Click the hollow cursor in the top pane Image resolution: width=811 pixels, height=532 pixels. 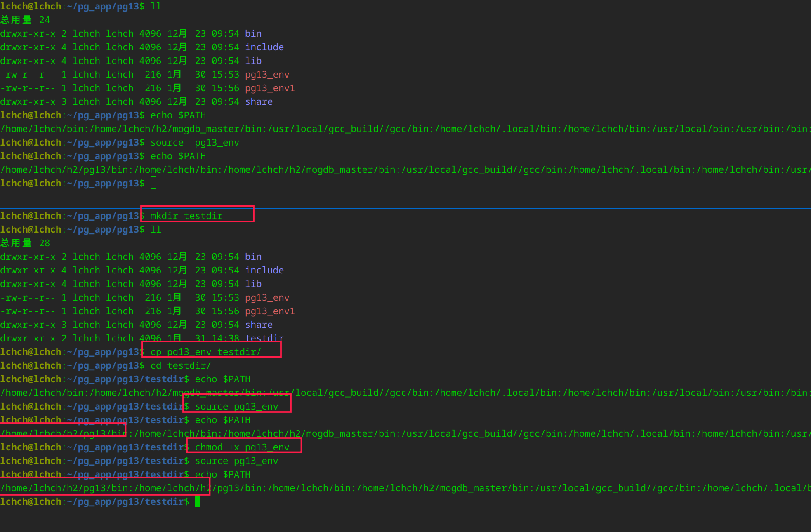tap(153, 183)
